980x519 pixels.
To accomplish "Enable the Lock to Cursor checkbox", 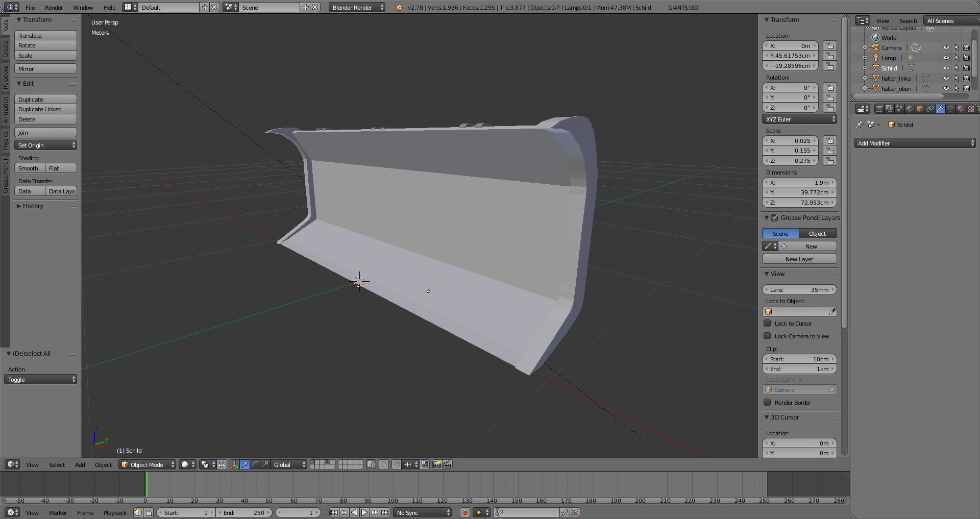I will tap(767, 323).
